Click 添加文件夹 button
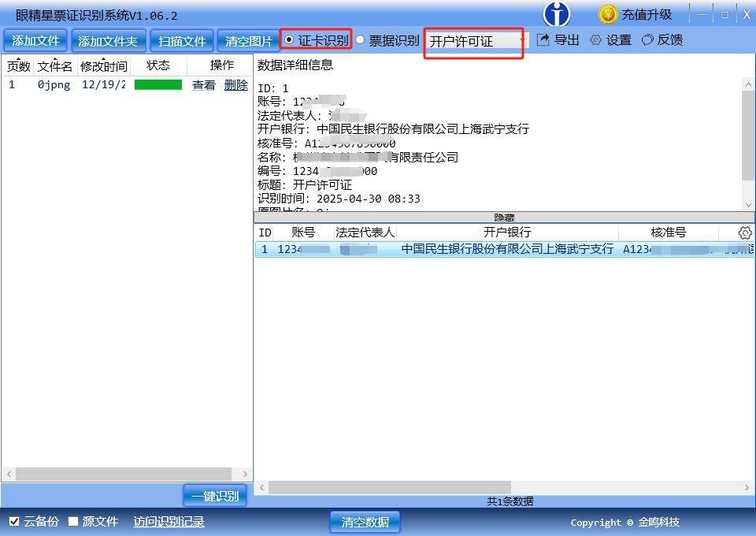The height and width of the screenshot is (536, 756). pos(108,41)
